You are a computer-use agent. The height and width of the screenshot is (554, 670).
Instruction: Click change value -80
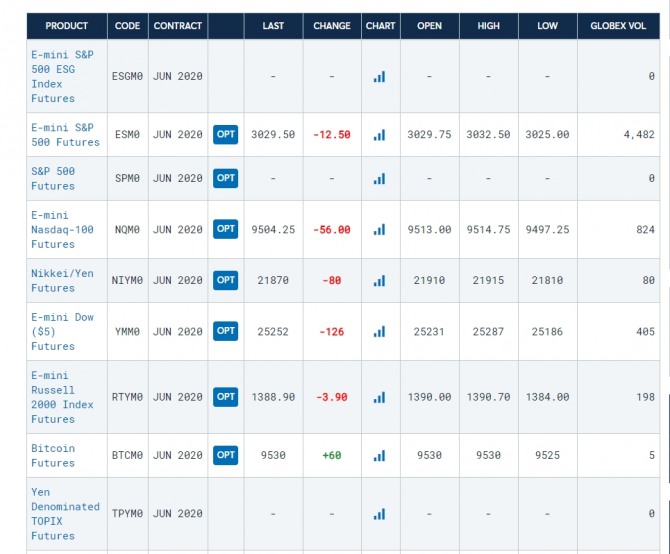pos(332,281)
